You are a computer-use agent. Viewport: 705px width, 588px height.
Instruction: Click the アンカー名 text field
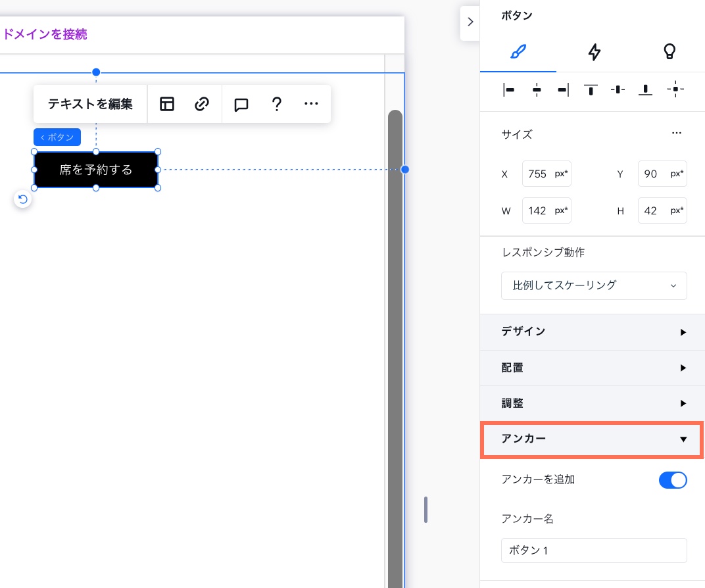[x=594, y=551]
